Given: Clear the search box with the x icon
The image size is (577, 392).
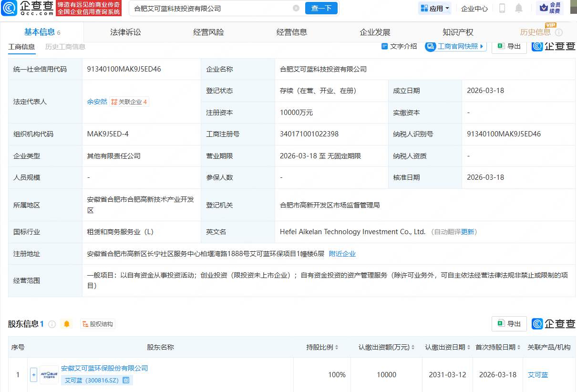Looking at the screenshot, I should pyautogui.click(x=296, y=8).
